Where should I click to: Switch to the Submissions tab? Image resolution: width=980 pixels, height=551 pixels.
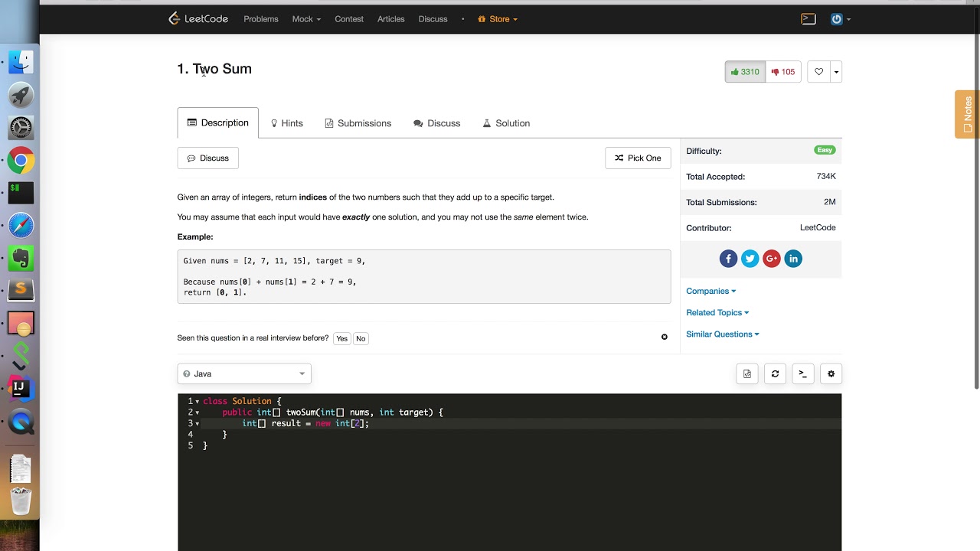(358, 123)
